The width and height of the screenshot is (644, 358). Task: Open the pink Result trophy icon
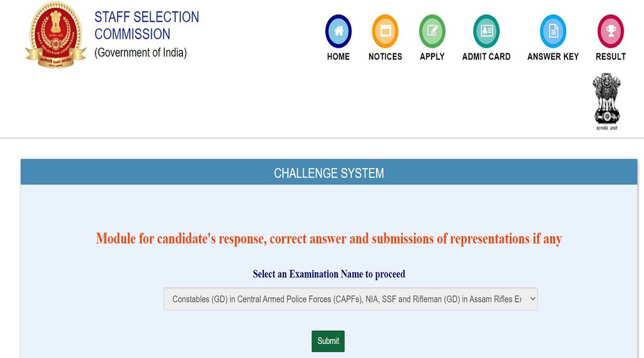(x=611, y=31)
